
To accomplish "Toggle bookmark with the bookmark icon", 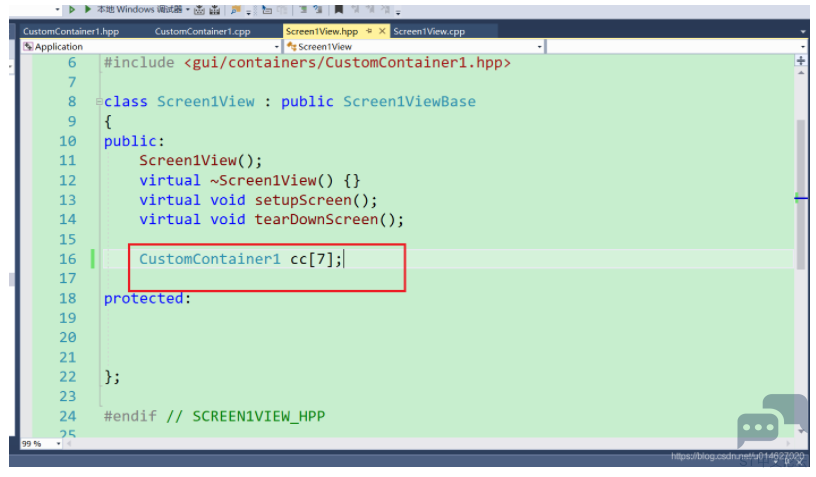I will click(x=339, y=9).
